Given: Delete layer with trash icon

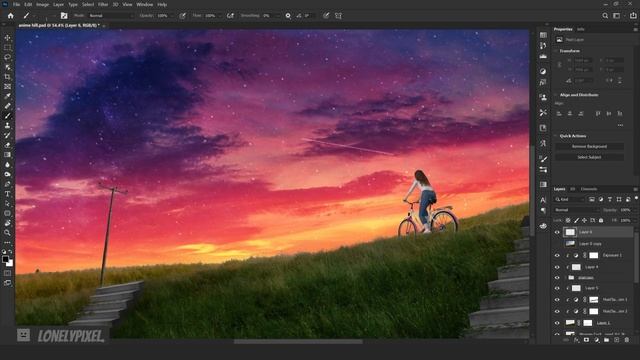Looking at the screenshot, I should point(627,340).
